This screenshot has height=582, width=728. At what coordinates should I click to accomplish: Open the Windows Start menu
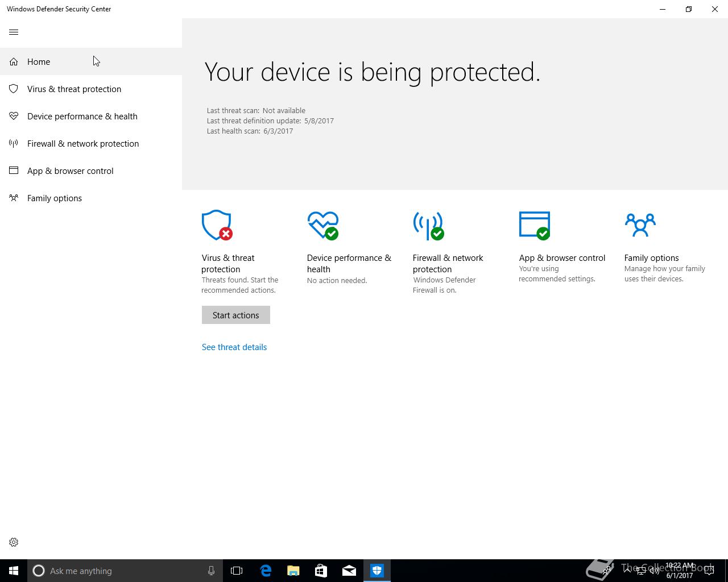[x=14, y=571]
